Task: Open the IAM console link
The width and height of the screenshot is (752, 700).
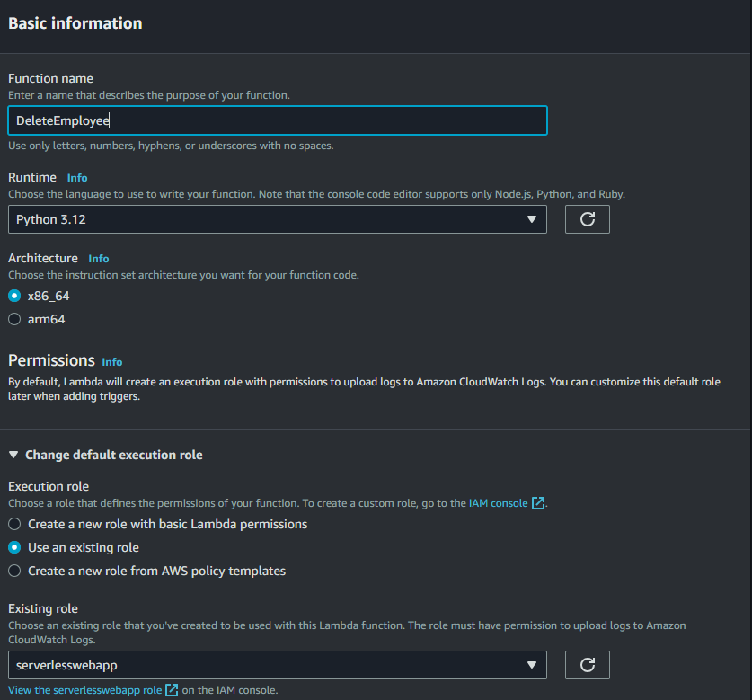Action: tap(498, 503)
